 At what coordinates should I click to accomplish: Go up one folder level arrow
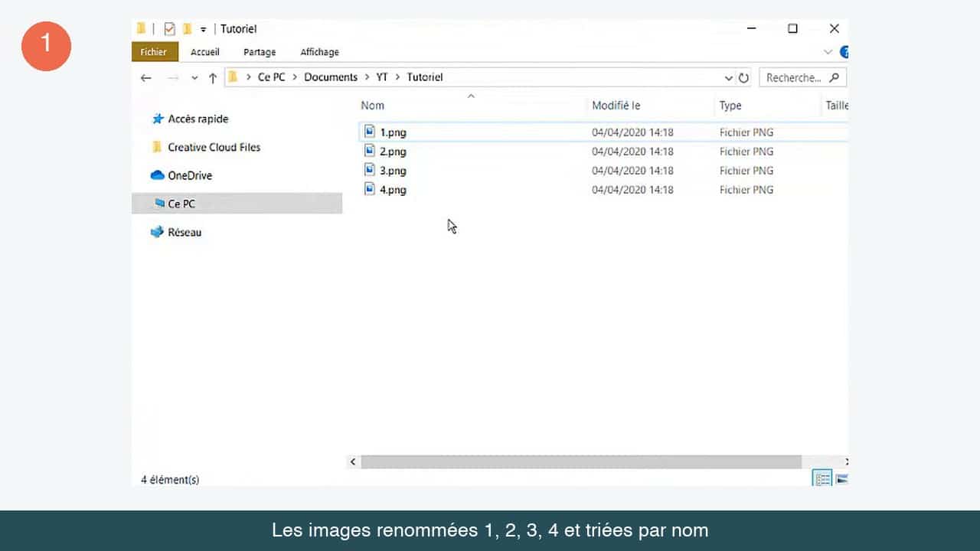tap(213, 77)
